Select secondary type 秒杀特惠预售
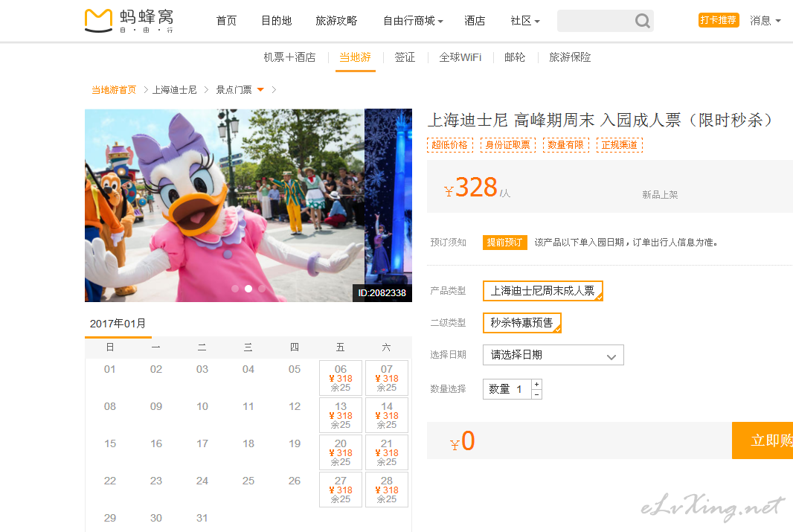 pyautogui.click(x=522, y=323)
